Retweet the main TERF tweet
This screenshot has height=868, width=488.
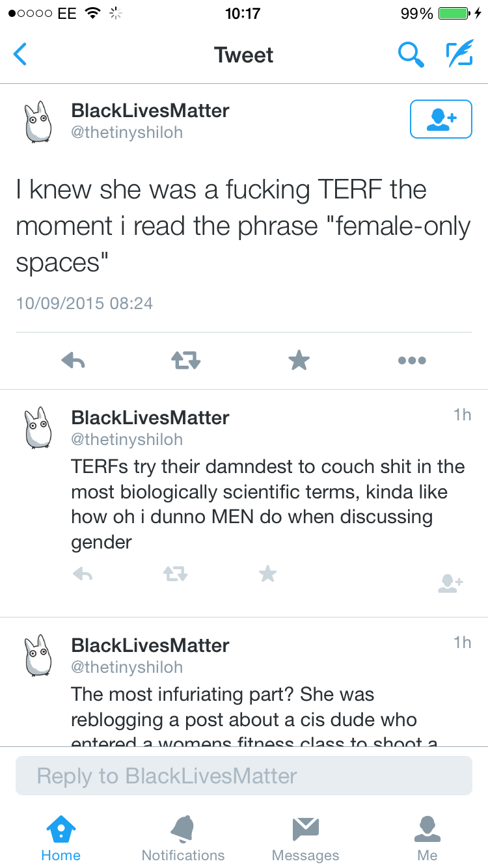185,360
